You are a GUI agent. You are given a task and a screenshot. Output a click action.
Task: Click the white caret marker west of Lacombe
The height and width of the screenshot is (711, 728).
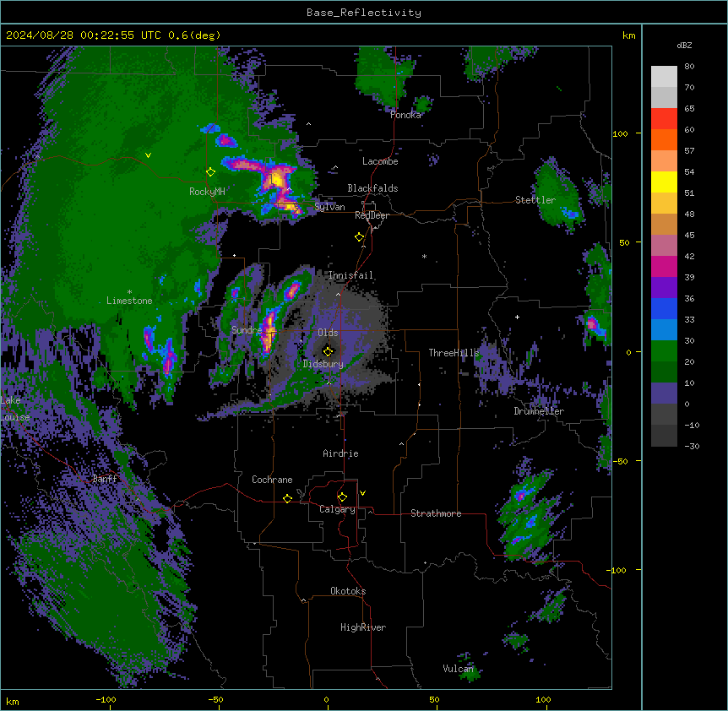click(335, 167)
